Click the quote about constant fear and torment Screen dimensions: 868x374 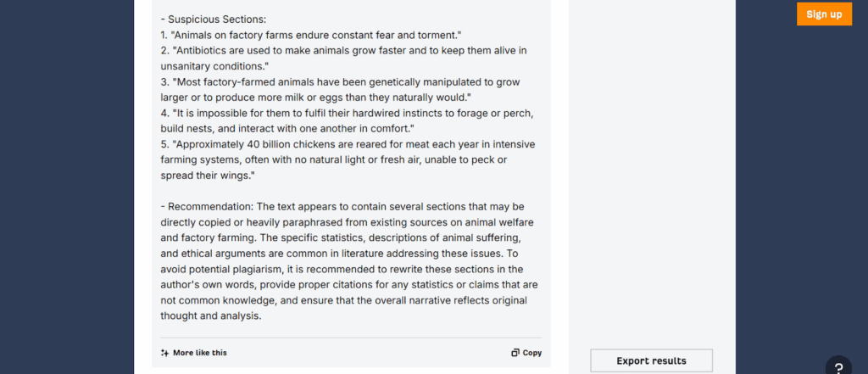coord(311,35)
